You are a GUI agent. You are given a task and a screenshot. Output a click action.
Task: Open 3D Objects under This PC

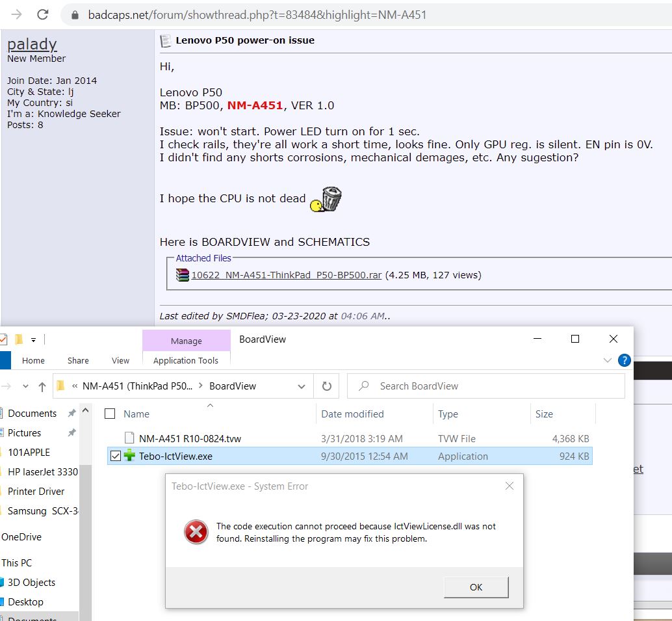tap(31, 583)
